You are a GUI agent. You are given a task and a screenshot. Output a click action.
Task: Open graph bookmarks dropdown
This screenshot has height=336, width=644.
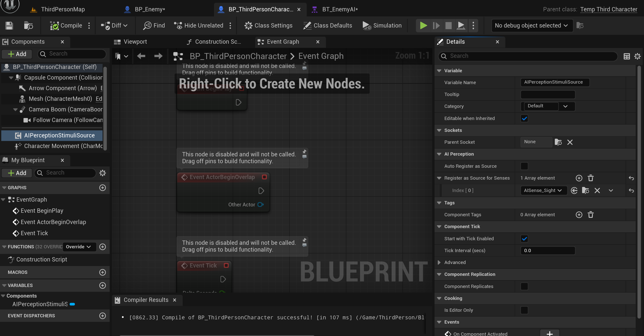tap(122, 56)
